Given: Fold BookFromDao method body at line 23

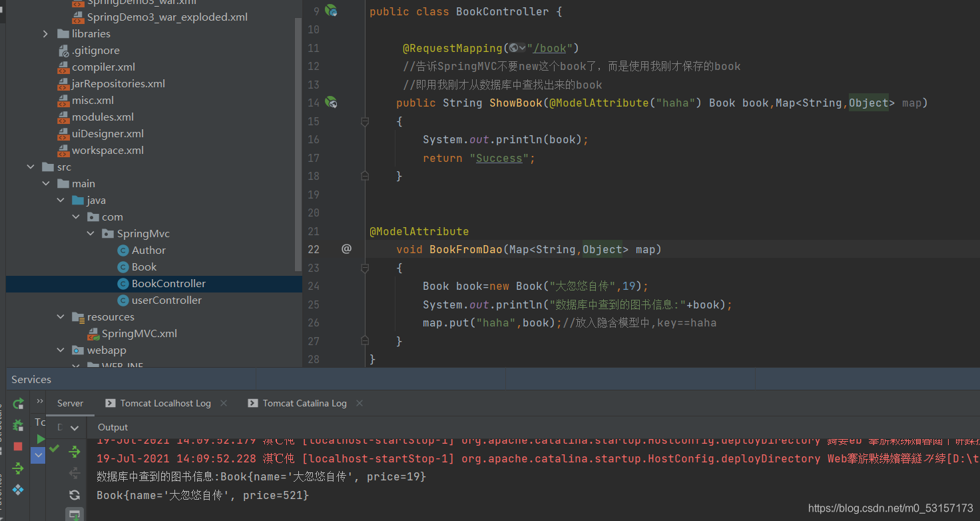Looking at the screenshot, I should tap(364, 268).
